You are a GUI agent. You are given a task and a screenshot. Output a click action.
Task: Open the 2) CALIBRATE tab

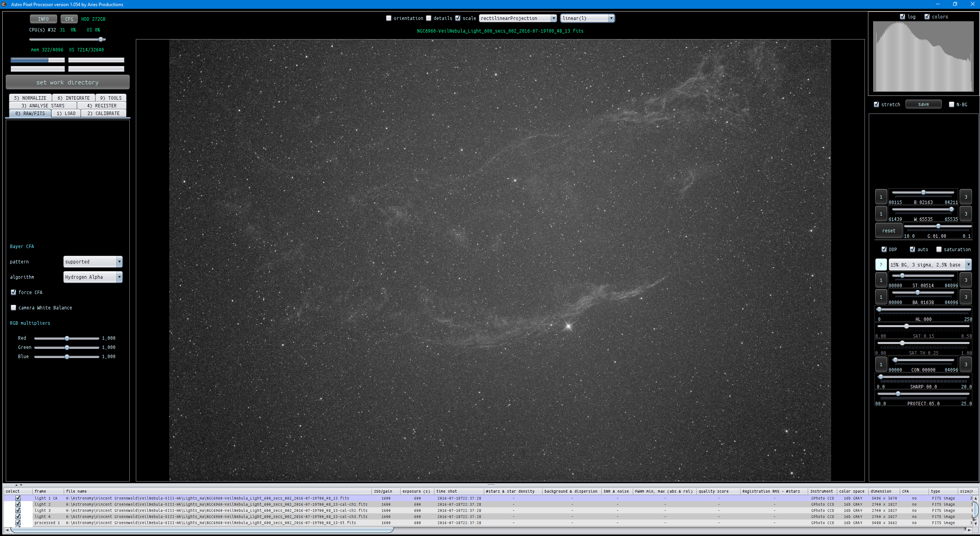click(x=104, y=113)
